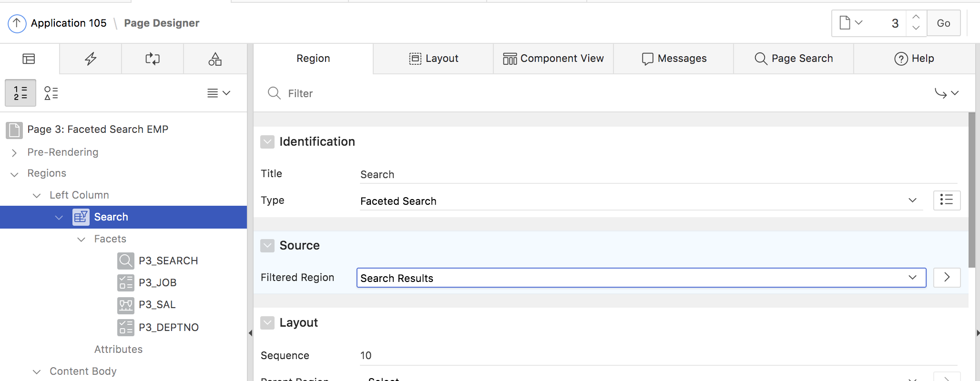Screen dimensions: 980x381
Task: Click the Search faceted region icon
Action: pos(81,217)
